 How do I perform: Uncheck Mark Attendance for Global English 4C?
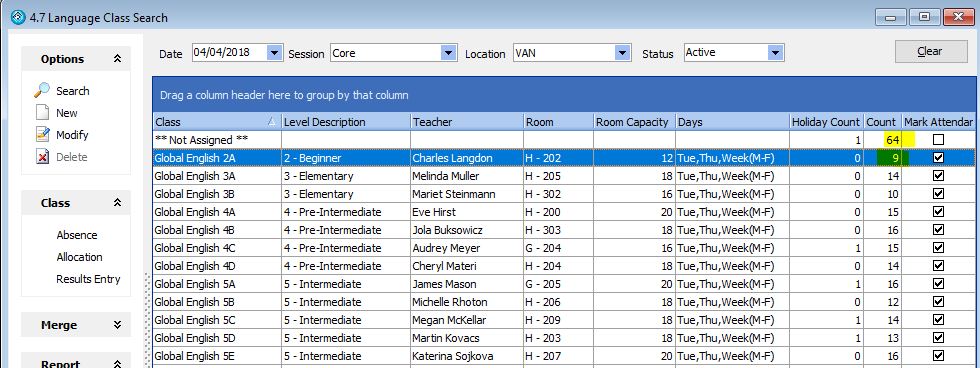(x=938, y=248)
